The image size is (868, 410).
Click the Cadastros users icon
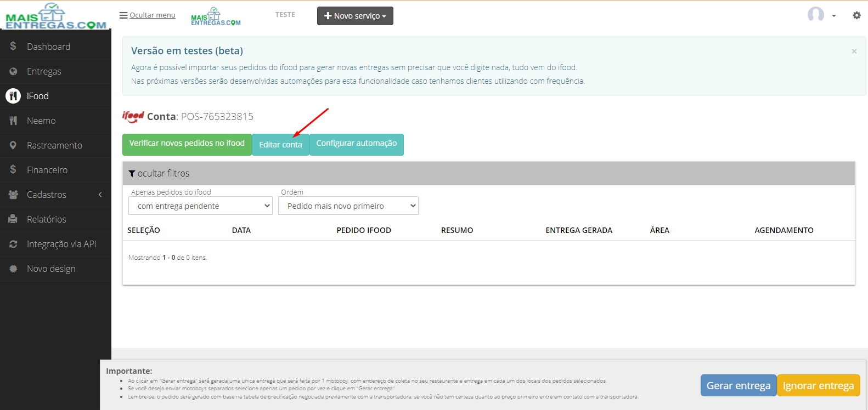(x=13, y=195)
